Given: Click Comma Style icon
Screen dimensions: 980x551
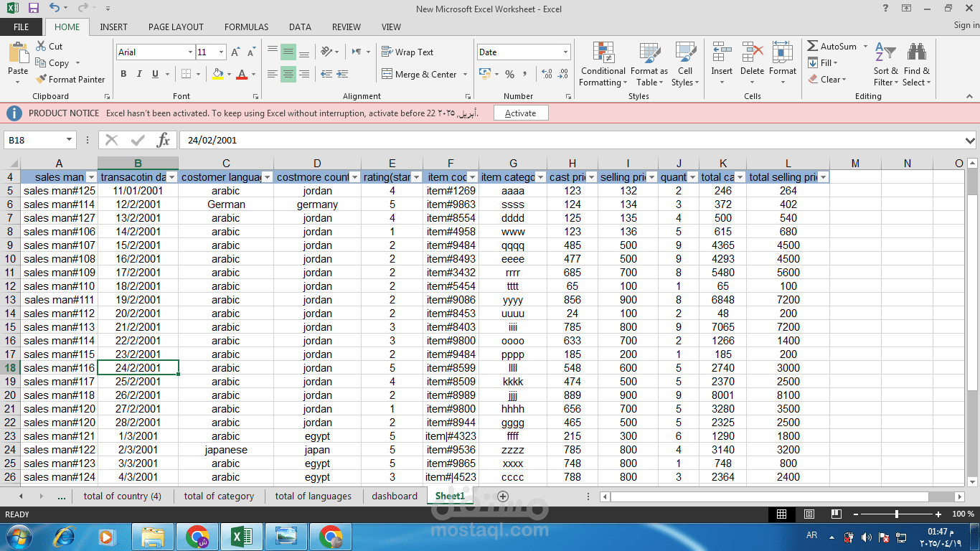Looking at the screenshot, I should 525,74.
